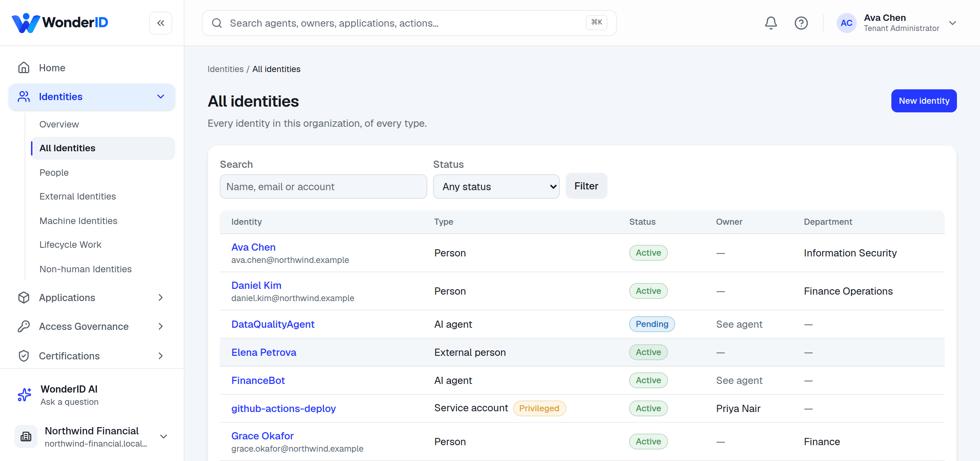Click the Certifications shield icon
The image size is (980, 461).
point(23,355)
